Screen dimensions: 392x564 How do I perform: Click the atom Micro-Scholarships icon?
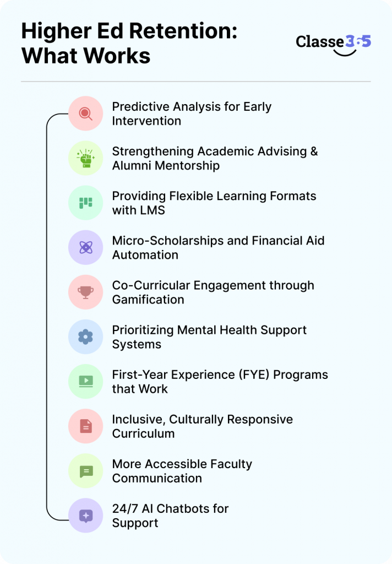(x=85, y=247)
